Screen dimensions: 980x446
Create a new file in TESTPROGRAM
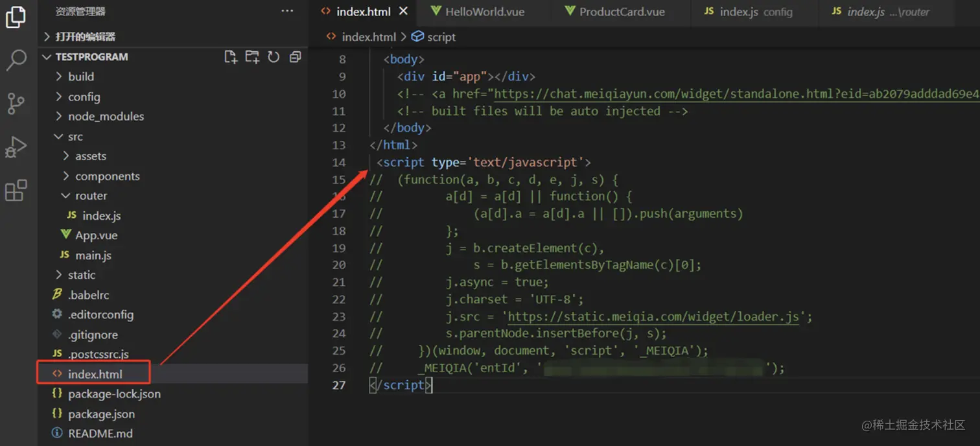(231, 57)
